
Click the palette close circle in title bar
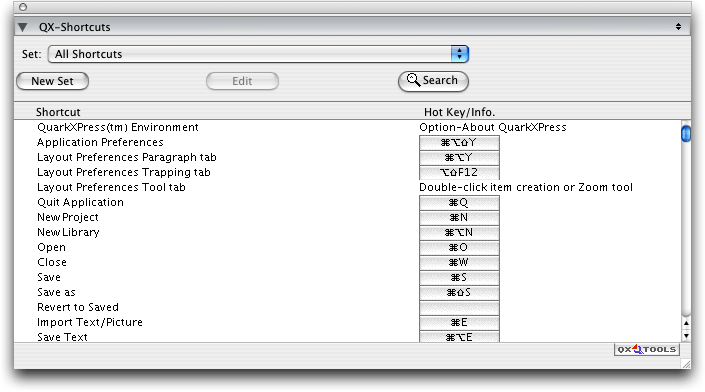pyautogui.click(x=23, y=7)
